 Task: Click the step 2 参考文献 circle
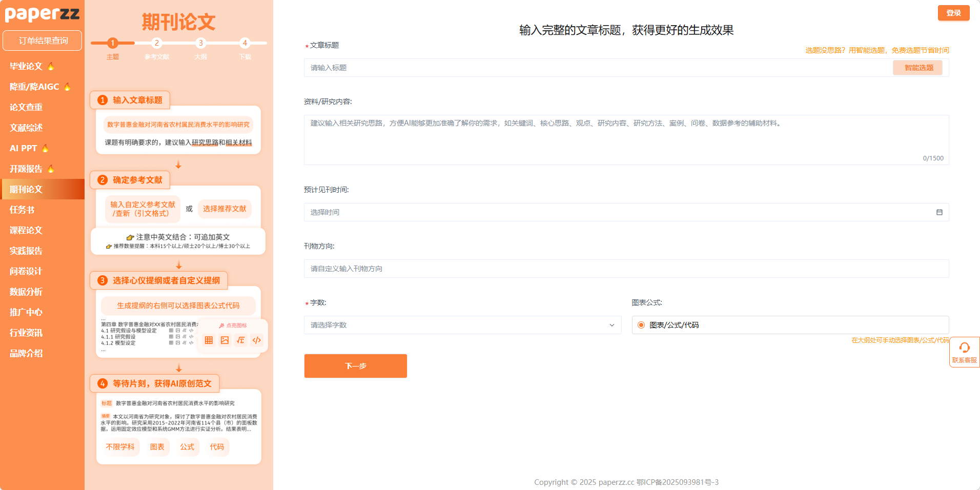click(x=157, y=43)
